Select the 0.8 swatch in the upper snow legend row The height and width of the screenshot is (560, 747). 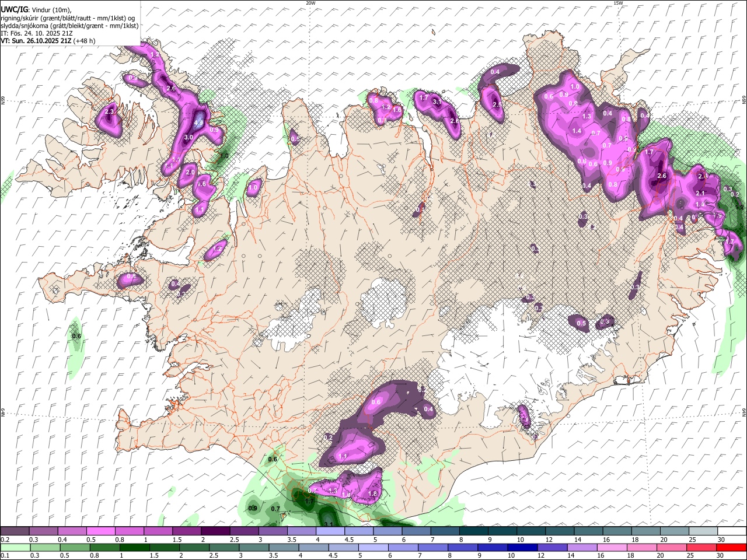(x=129, y=531)
